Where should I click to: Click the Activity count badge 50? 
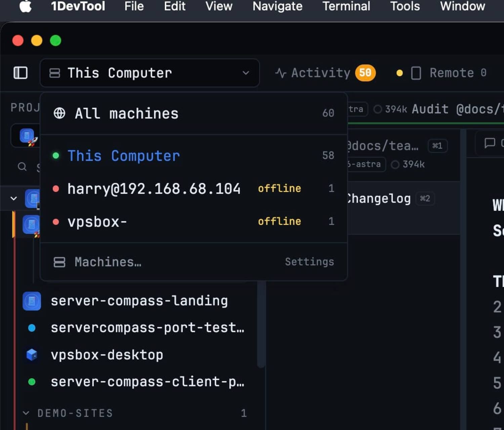(365, 73)
